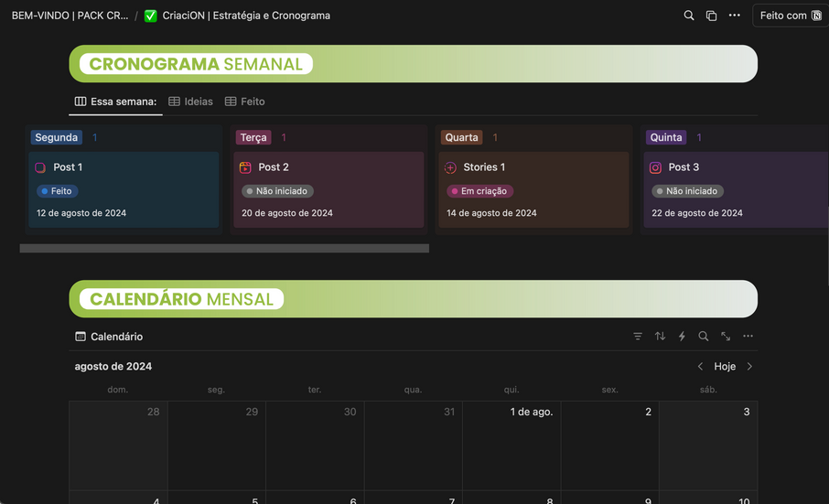This screenshot has height=504, width=829.
Task: Open BEM-VINDO | PACK CR... breadcrumb
Action: [70, 16]
